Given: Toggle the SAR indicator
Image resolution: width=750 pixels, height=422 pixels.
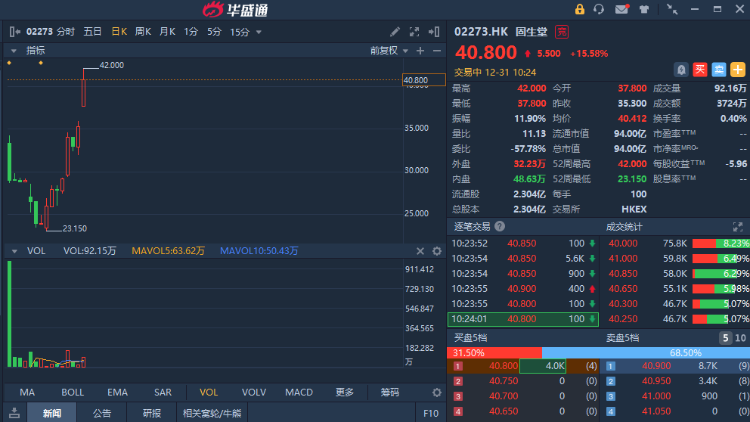Looking at the screenshot, I should 163,392.
